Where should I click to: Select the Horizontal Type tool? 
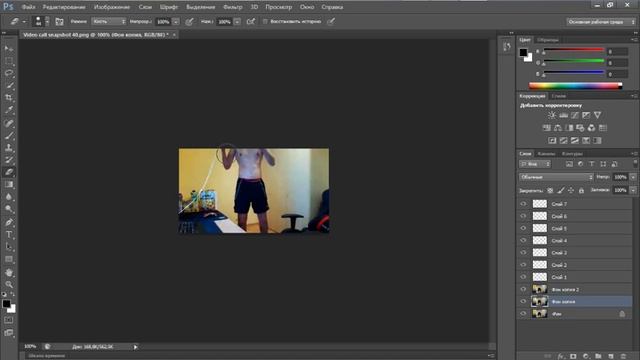(9, 235)
